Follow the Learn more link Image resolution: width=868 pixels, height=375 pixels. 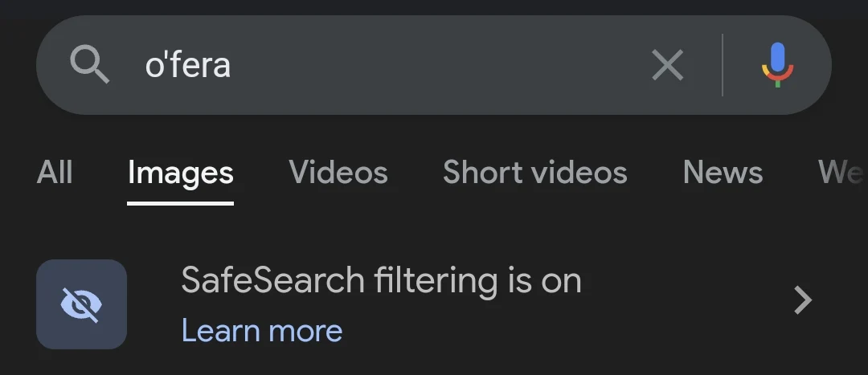(x=262, y=331)
